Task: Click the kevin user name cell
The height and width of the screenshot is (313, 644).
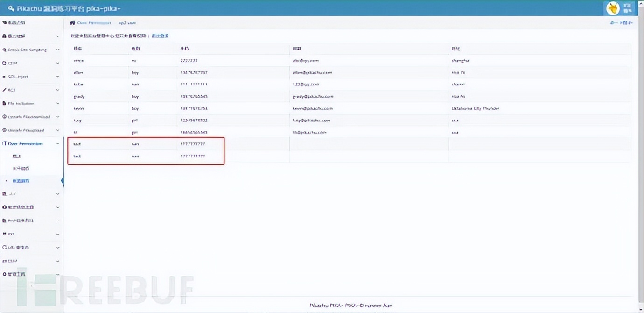Action: click(x=78, y=108)
